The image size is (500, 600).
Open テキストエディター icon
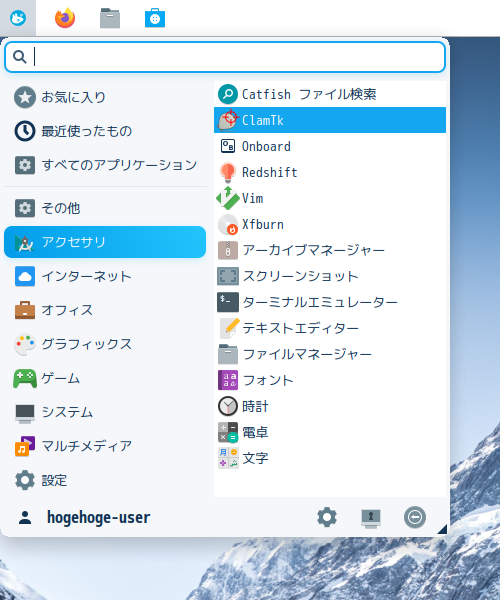[x=230, y=328]
